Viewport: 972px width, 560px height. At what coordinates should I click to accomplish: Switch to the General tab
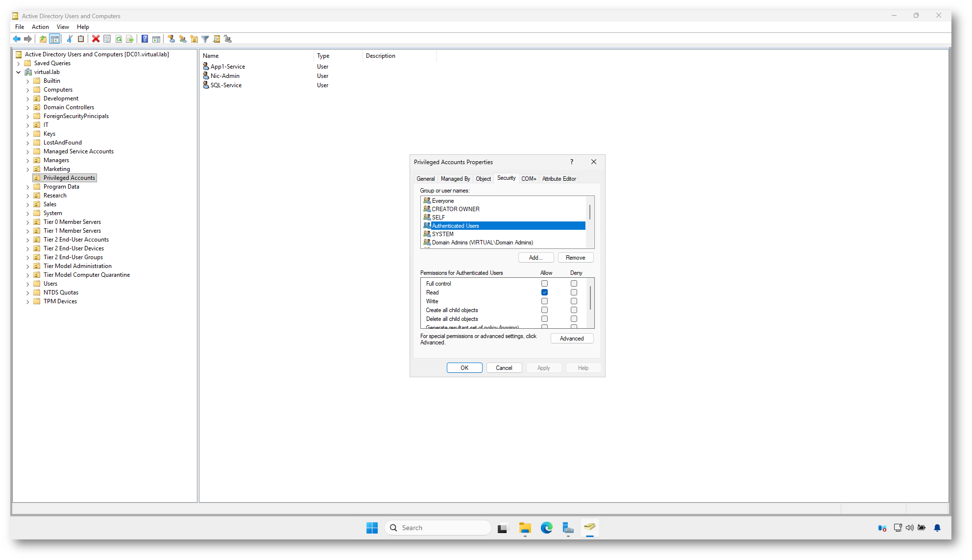pyautogui.click(x=425, y=179)
